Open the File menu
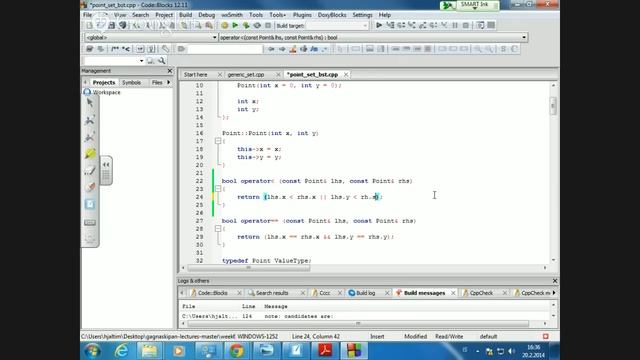The image size is (640, 360). click(87, 15)
